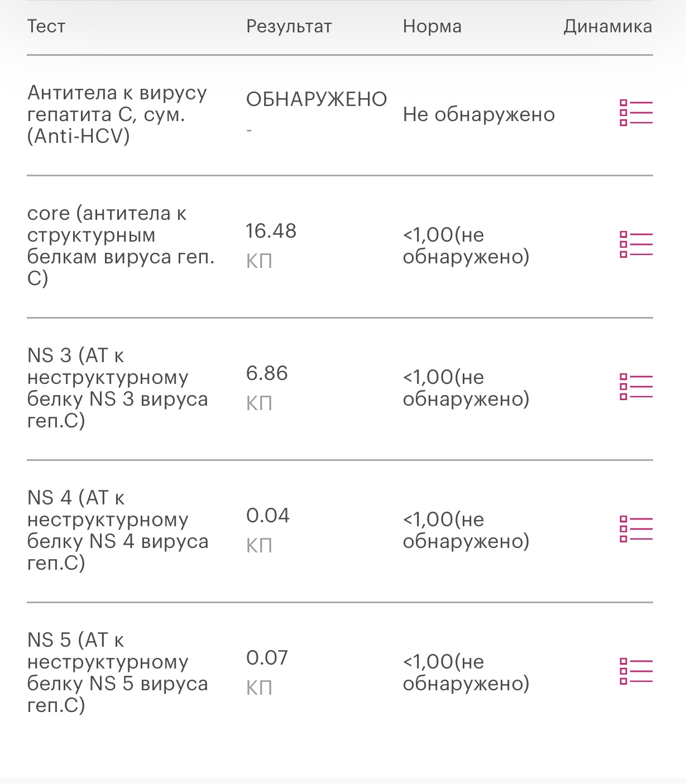Tap dynamics icon for NS 5 row
The height and width of the screenshot is (784, 686).
pyautogui.click(x=636, y=671)
